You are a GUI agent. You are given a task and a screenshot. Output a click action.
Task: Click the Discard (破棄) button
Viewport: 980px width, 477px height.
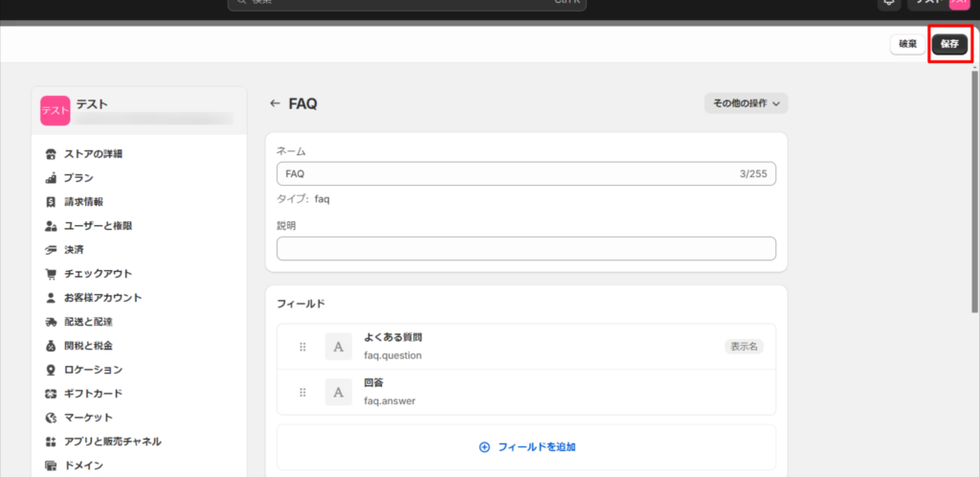click(x=907, y=44)
